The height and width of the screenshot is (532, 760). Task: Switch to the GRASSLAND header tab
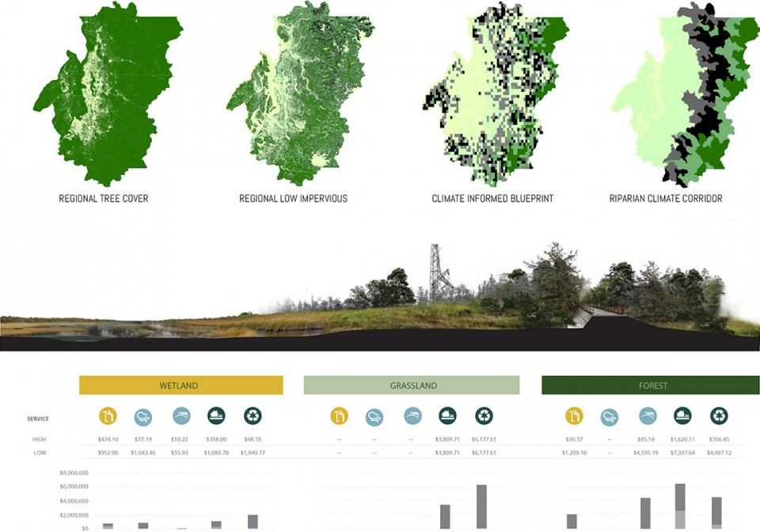click(412, 386)
